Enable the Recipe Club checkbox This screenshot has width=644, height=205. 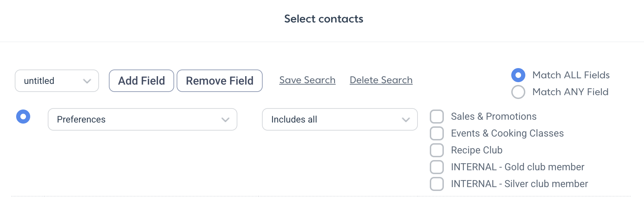pyautogui.click(x=437, y=150)
